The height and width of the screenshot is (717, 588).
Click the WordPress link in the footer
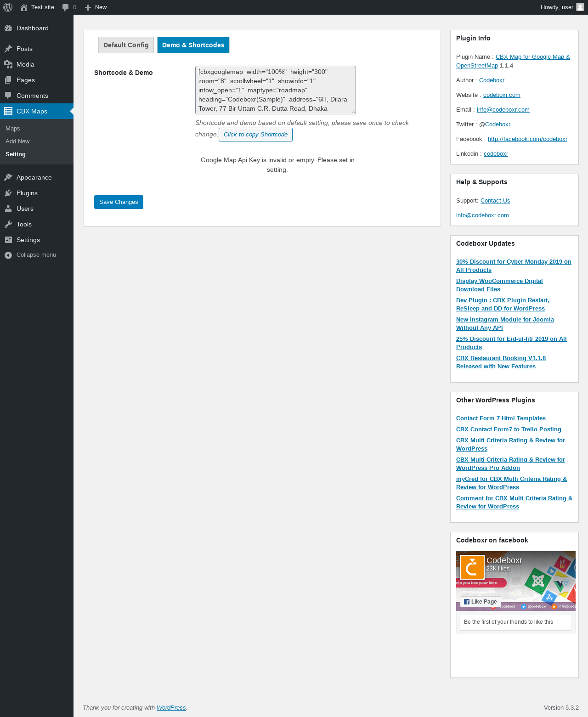(171, 708)
